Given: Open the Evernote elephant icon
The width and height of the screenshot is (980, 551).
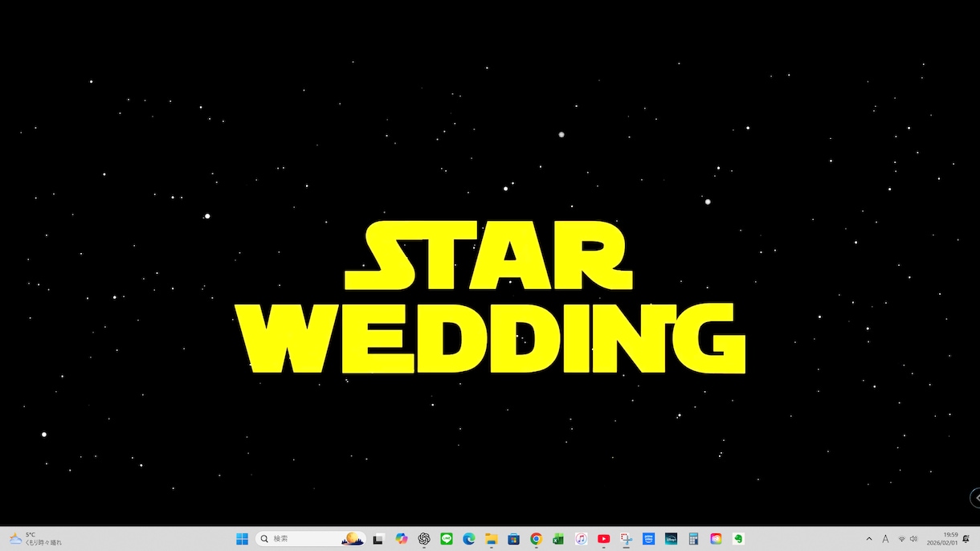Looking at the screenshot, I should pos(738,539).
